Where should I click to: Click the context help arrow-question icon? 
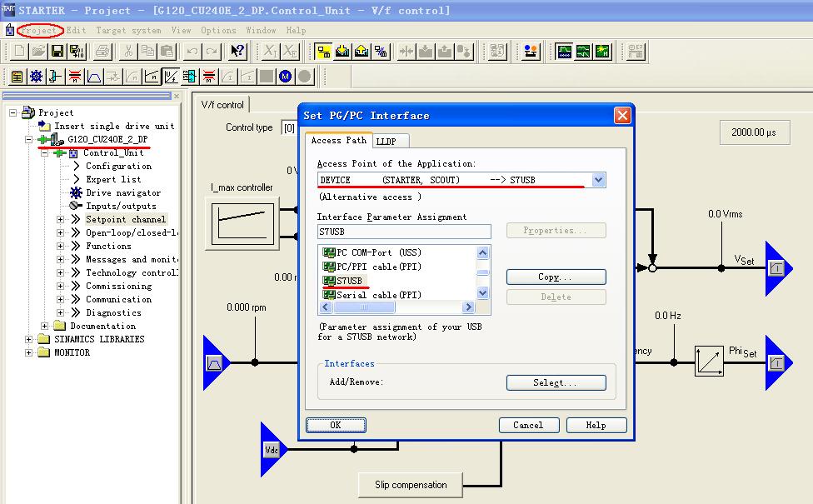pos(237,51)
